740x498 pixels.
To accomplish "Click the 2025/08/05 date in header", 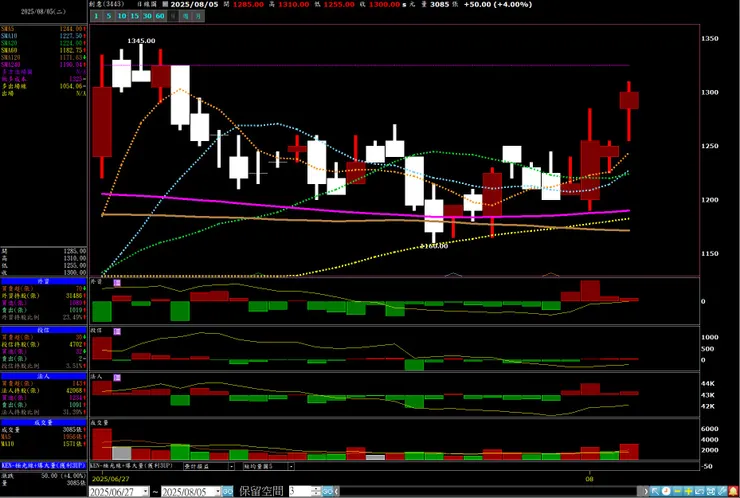I will click(194, 4).
